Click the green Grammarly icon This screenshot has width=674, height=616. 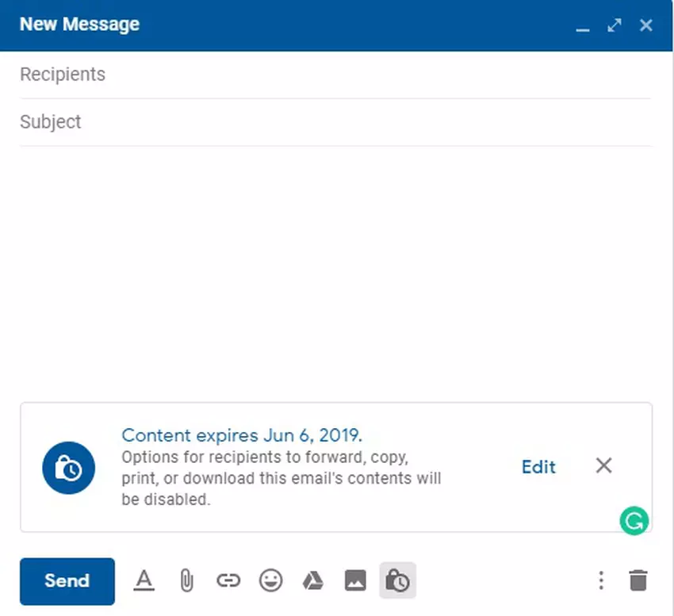coord(634,521)
